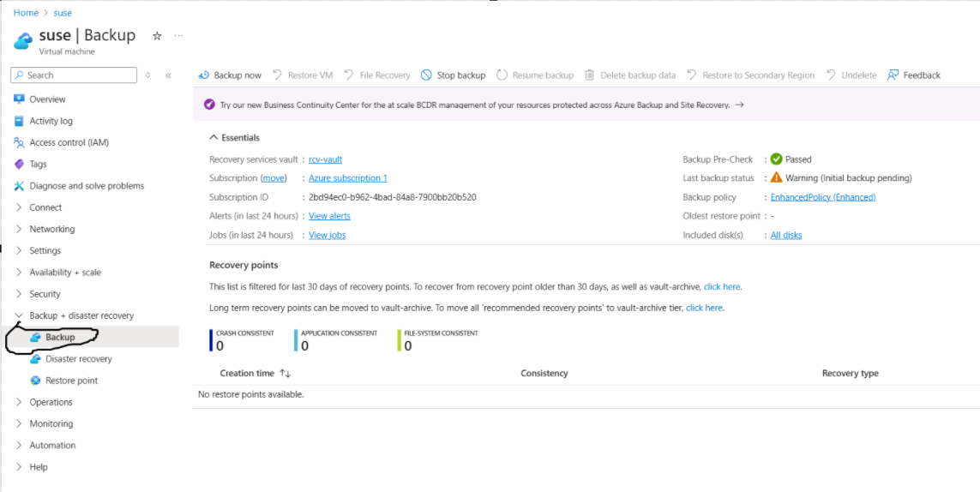Open the rcv-vault link
This screenshot has width=980, height=492.
325,159
